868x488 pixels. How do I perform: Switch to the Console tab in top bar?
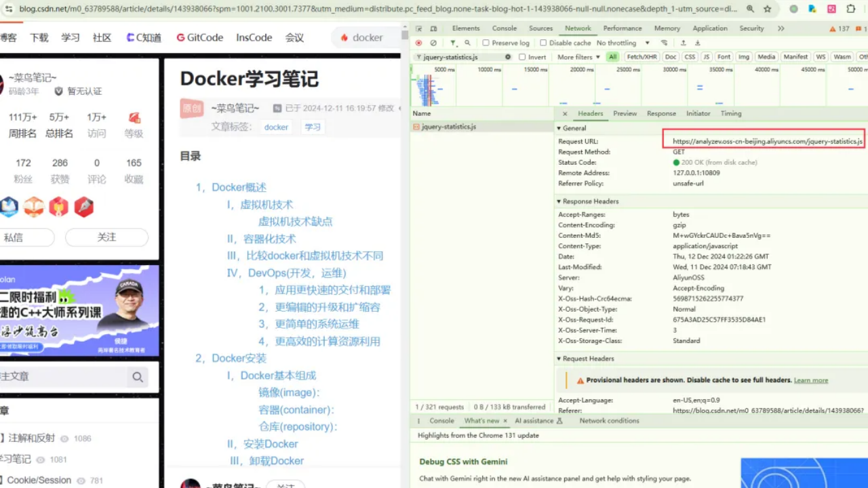coord(505,28)
